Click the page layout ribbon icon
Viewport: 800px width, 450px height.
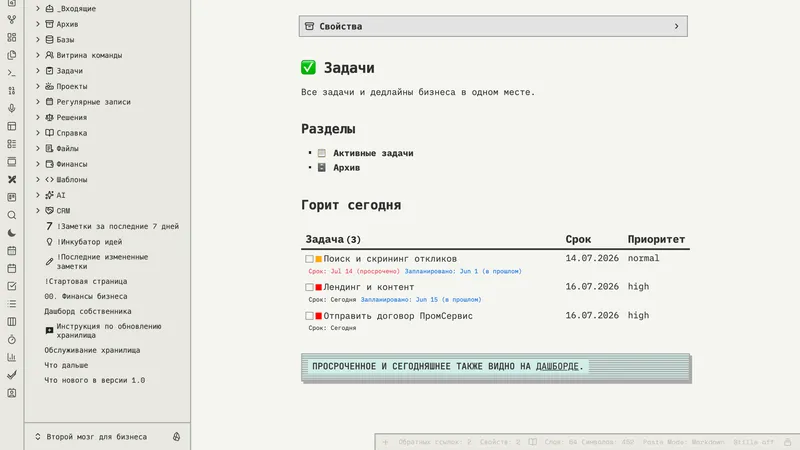tap(12, 126)
